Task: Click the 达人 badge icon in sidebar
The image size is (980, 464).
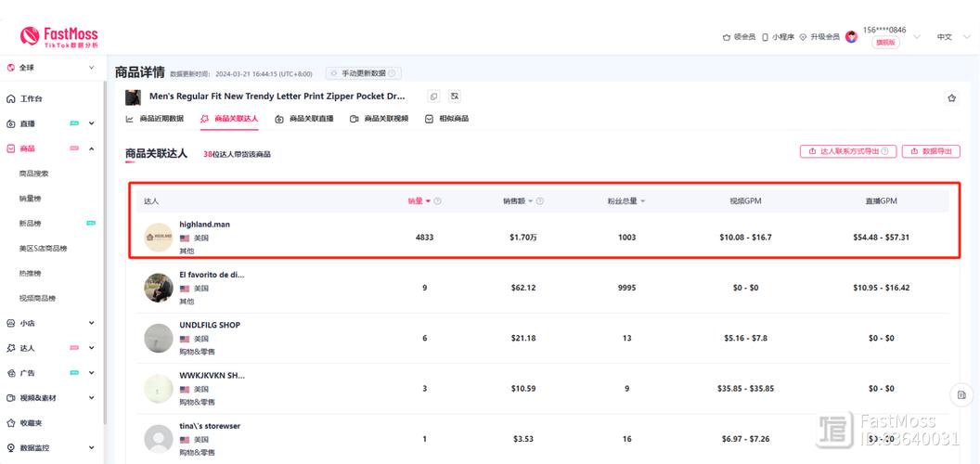Action: 10,348
